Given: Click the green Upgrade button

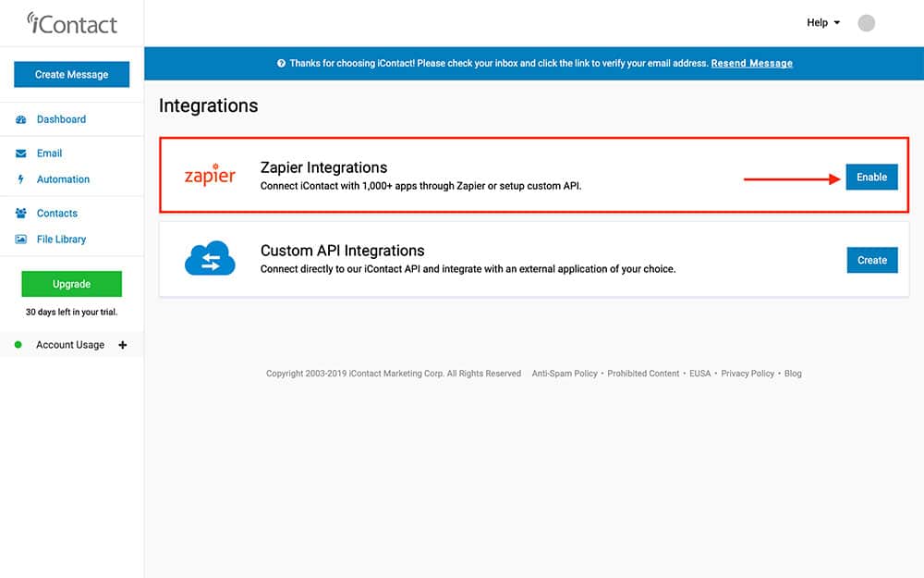Looking at the screenshot, I should click(71, 284).
